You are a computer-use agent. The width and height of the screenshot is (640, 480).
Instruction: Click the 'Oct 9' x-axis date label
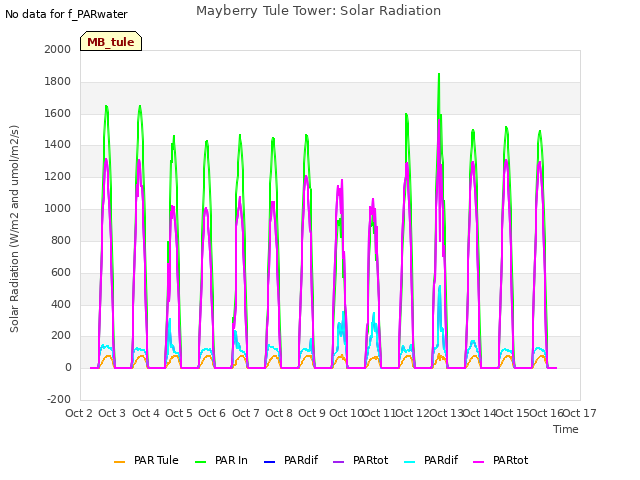point(312,413)
